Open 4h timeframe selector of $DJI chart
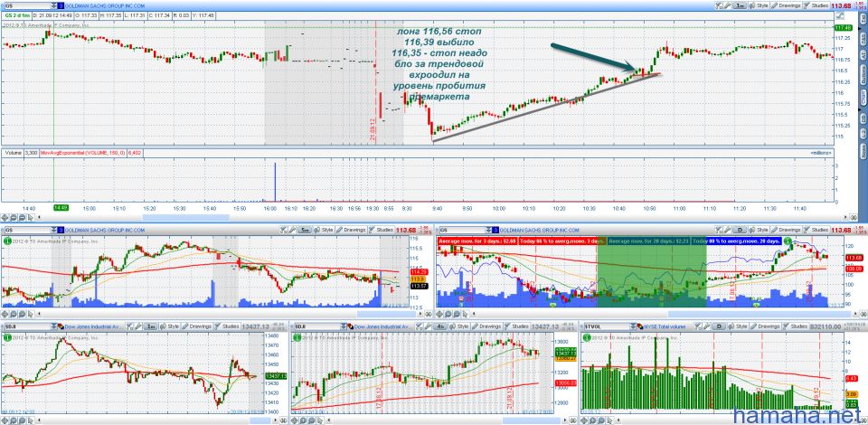 (440, 326)
